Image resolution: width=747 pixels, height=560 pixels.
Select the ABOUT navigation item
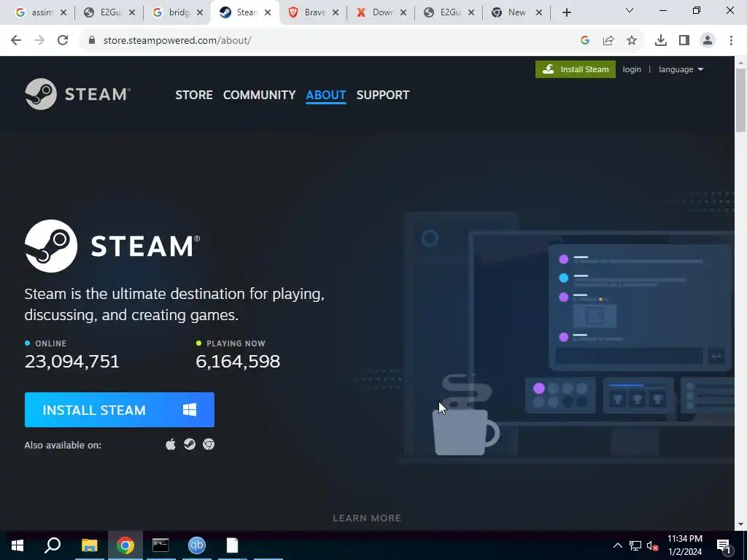click(x=326, y=95)
